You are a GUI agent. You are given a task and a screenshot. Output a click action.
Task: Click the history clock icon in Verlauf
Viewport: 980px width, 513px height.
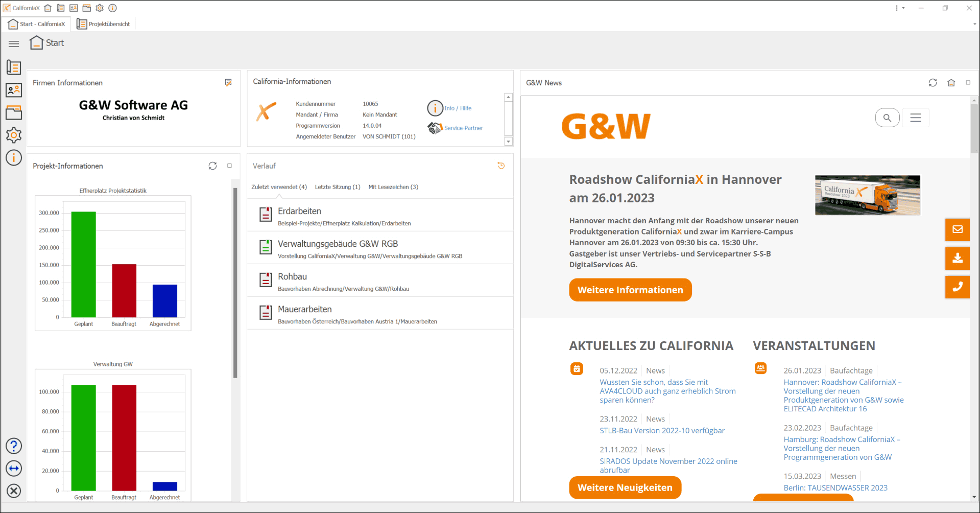point(501,166)
